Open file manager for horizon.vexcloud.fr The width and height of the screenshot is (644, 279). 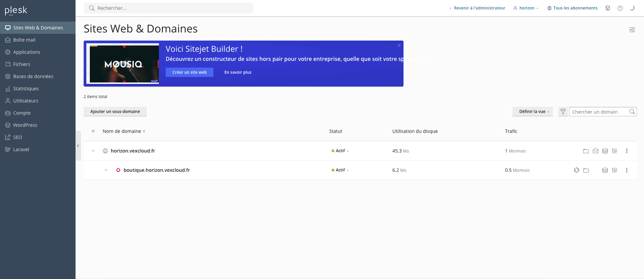click(x=586, y=151)
